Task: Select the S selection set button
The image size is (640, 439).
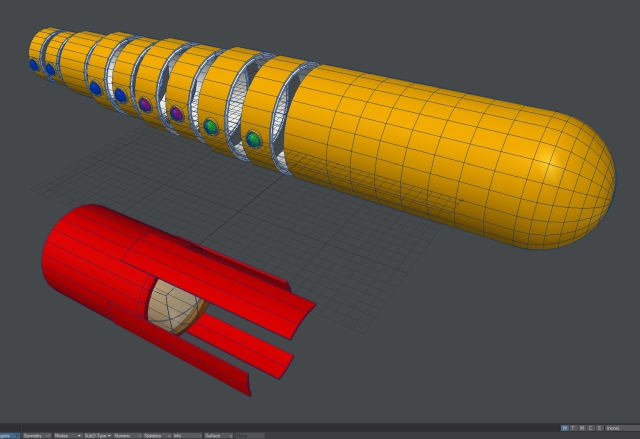Action: pos(599,428)
